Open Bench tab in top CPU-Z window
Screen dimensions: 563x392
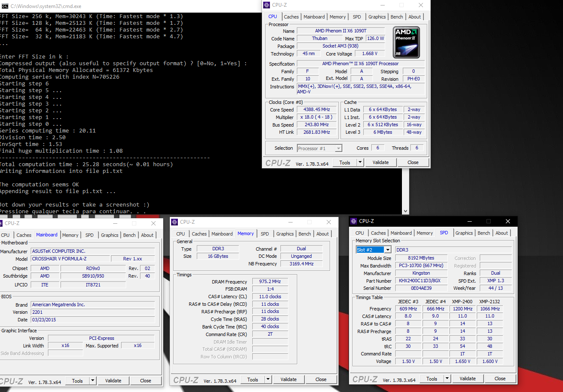click(397, 17)
